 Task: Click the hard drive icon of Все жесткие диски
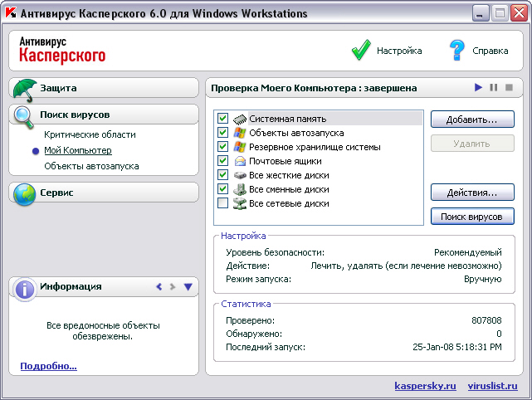240,175
